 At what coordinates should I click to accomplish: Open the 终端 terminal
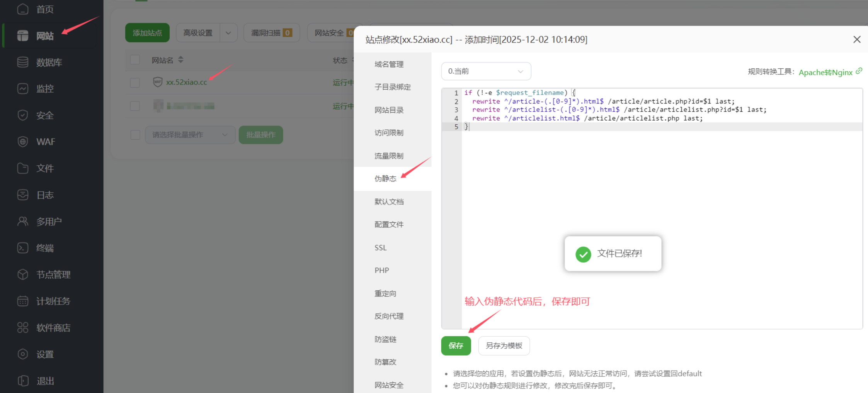point(44,248)
